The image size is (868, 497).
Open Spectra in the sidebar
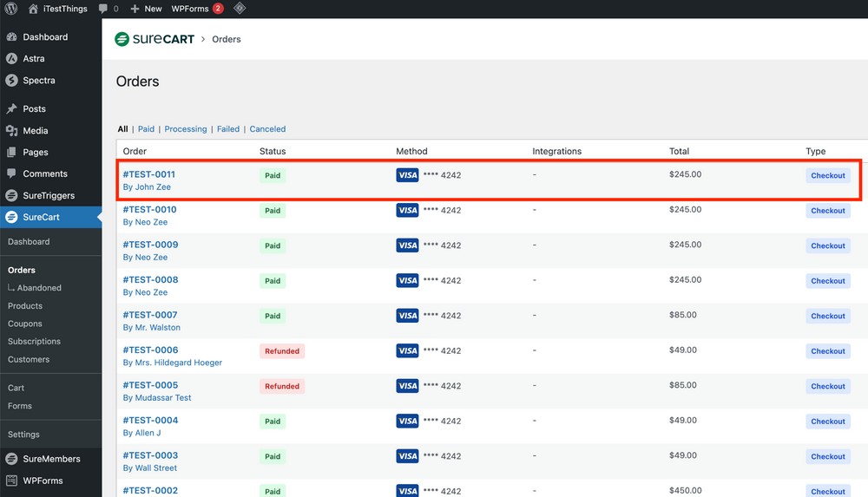tap(38, 81)
